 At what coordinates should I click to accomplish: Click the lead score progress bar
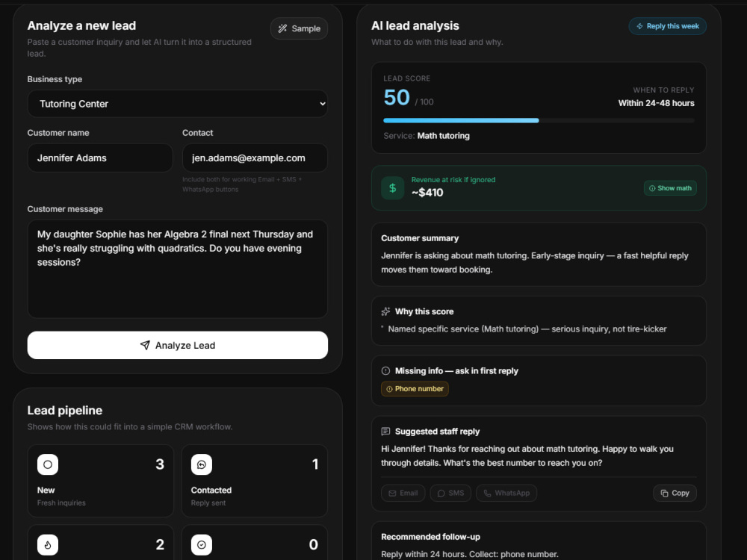(x=539, y=120)
